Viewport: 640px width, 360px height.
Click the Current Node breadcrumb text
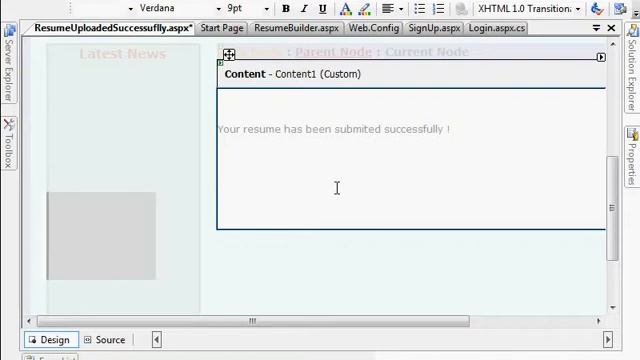(427, 52)
